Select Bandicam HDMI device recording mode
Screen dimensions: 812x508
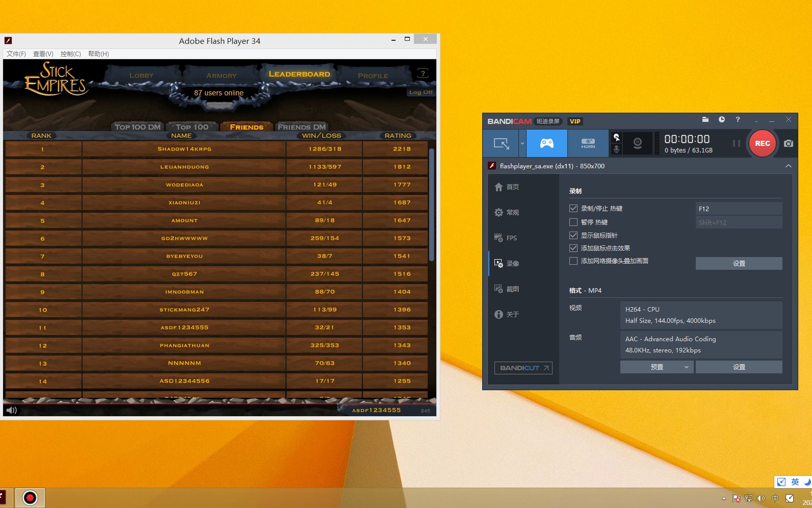pos(588,143)
